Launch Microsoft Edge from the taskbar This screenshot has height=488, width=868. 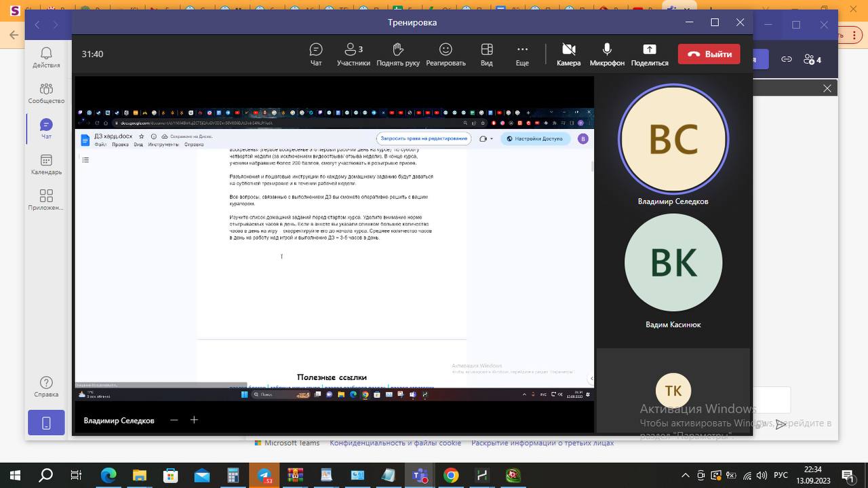point(108,475)
